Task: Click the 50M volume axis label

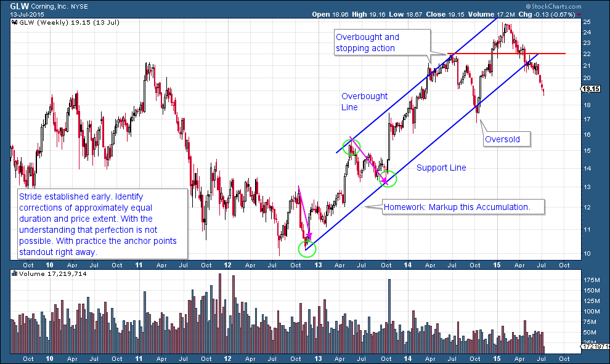Action: 590,333
